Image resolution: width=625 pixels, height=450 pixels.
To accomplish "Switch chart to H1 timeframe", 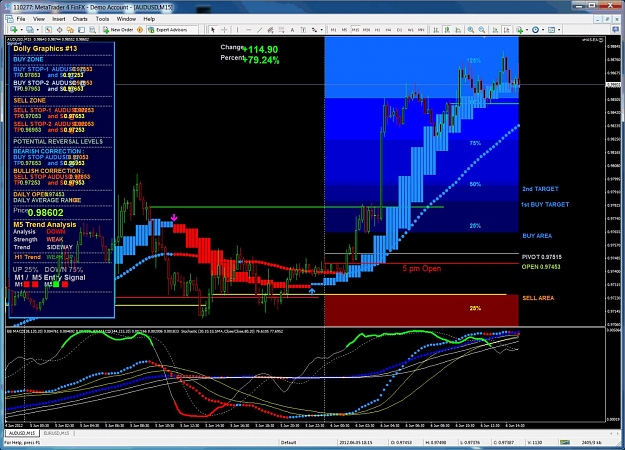I will 377,30.
